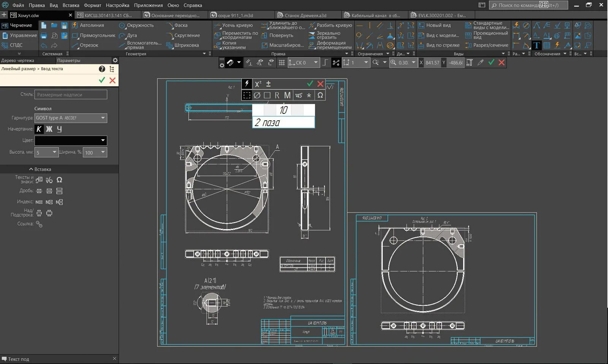Select the Фаска tool
The height and width of the screenshot is (364, 608).
point(177,25)
